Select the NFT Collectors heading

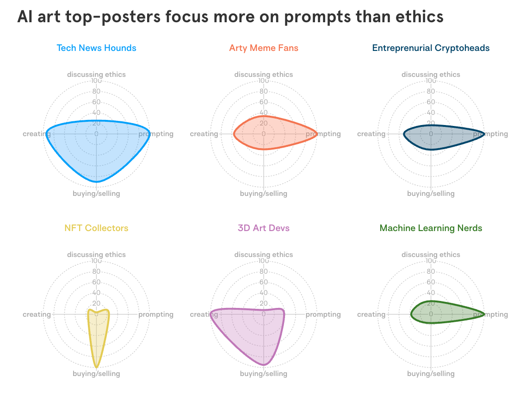click(96, 228)
